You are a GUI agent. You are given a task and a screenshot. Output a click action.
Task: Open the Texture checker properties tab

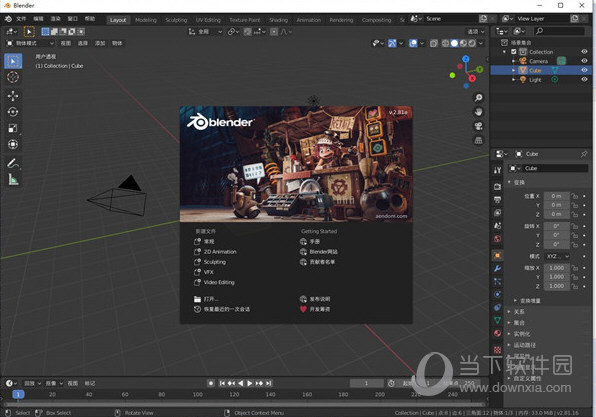click(497, 349)
